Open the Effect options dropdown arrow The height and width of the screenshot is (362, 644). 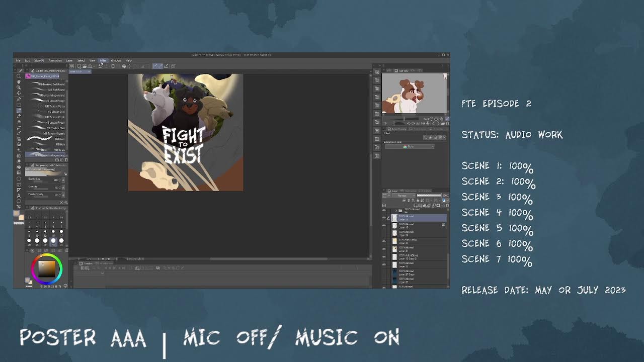coord(444,137)
